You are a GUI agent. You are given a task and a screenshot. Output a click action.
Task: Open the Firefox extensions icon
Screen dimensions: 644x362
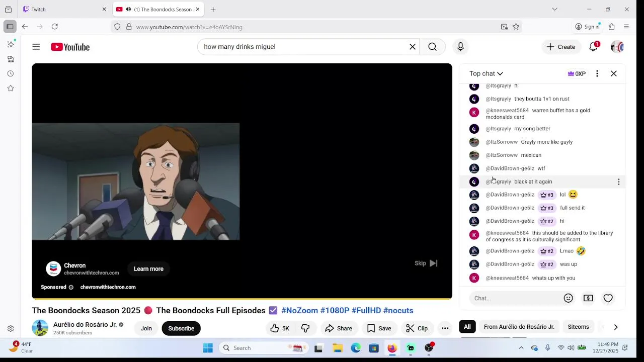point(612,27)
